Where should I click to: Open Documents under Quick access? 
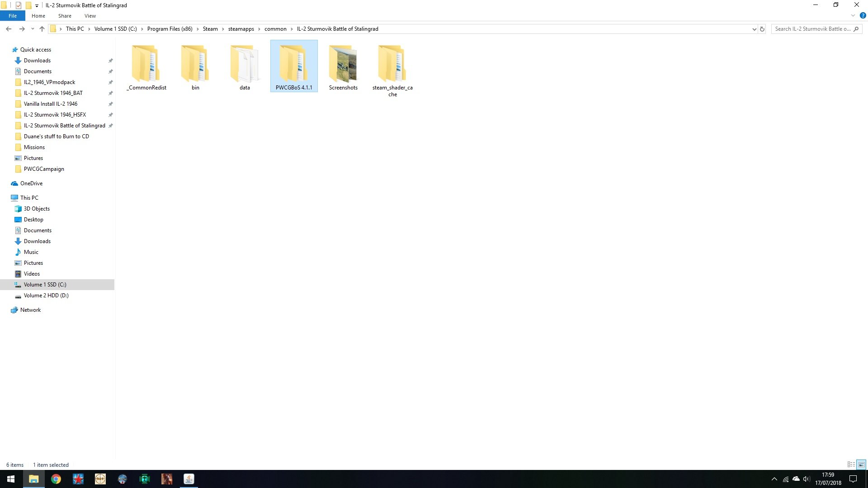click(38, 71)
